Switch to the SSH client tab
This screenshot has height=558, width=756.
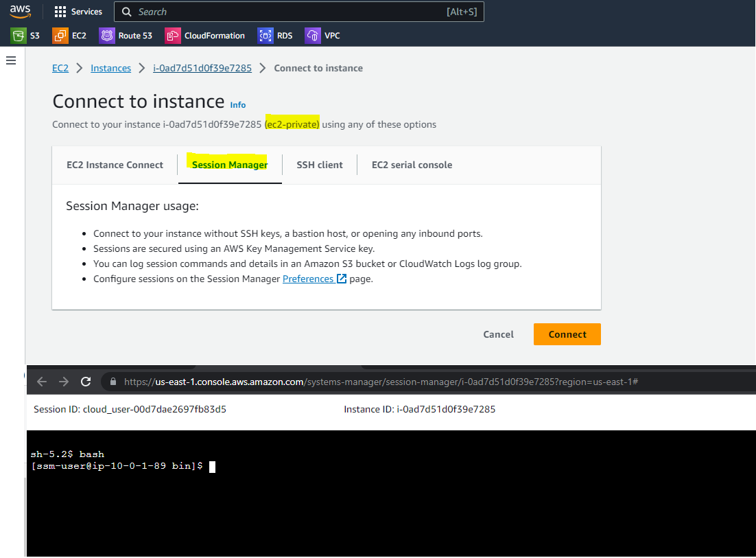click(319, 165)
